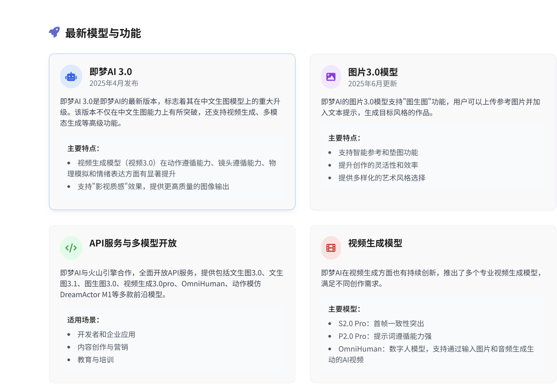Click 主要特点 label in 图片3.0模型 card
This screenshot has width=557, height=392.
(344, 138)
